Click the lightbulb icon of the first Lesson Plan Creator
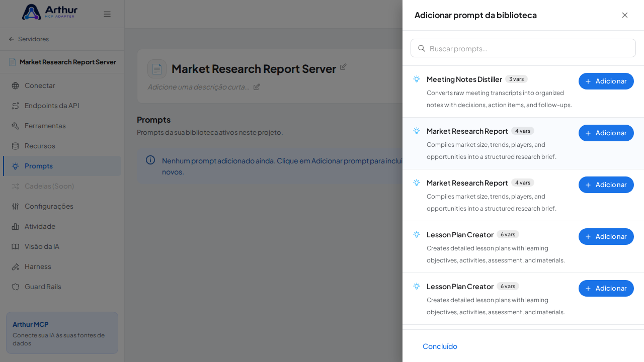 click(417, 234)
